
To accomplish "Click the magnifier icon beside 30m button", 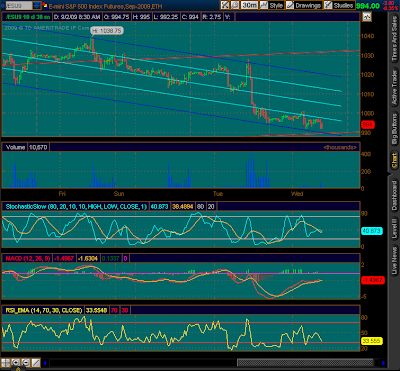I will pos(235,5).
